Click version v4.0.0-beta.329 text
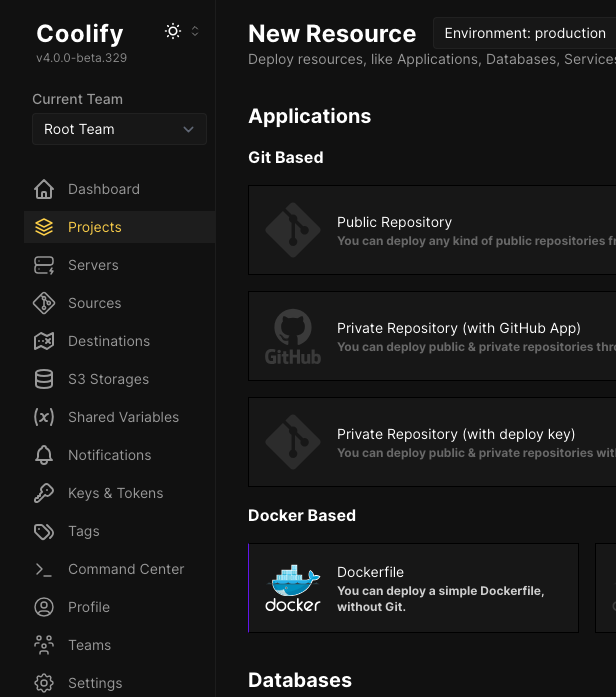Viewport: 616px width, 697px height. (x=82, y=58)
